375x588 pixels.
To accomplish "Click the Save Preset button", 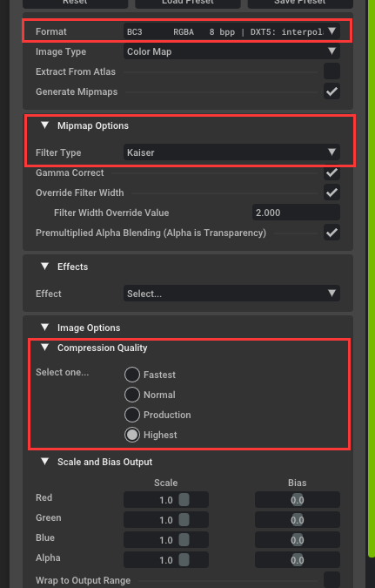I will pyautogui.click(x=300, y=3).
